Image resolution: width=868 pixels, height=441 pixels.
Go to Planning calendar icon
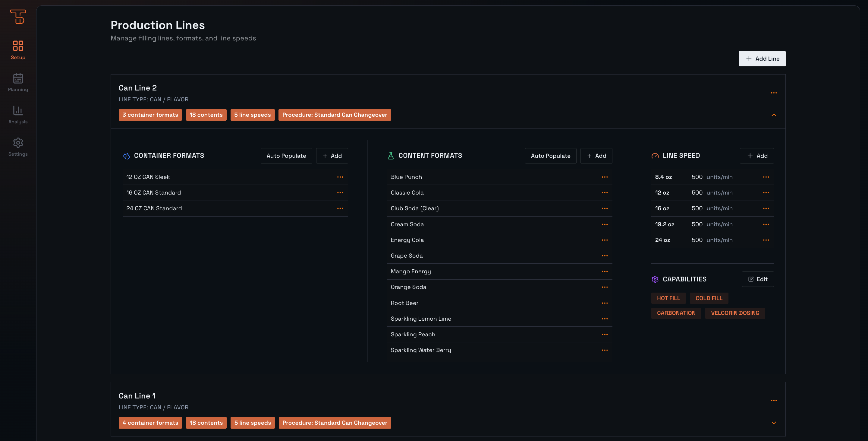18,82
